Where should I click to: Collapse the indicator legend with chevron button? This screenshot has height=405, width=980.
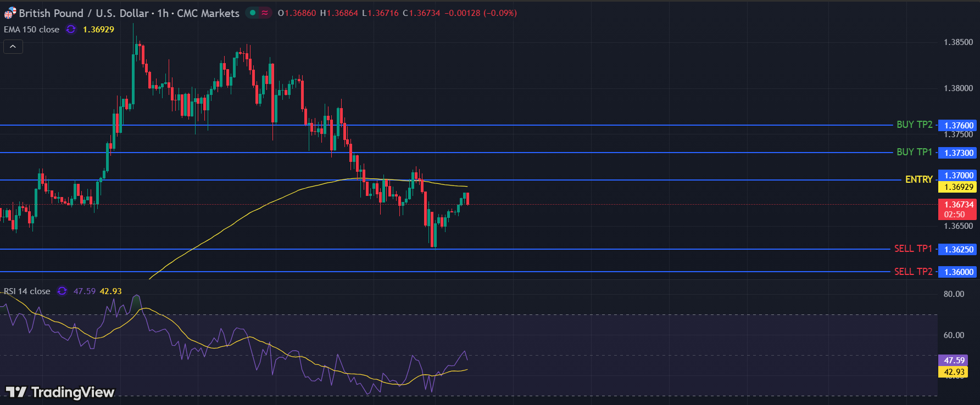(x=13, y=47)
